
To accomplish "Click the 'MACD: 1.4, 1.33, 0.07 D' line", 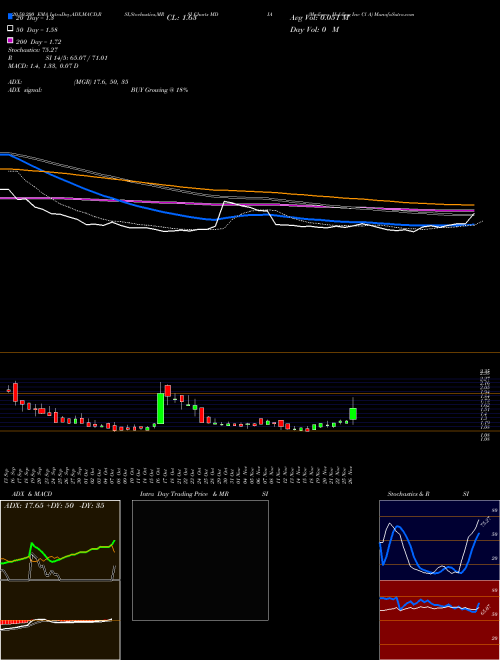I will pyautogui.click(x=43, y=66).
